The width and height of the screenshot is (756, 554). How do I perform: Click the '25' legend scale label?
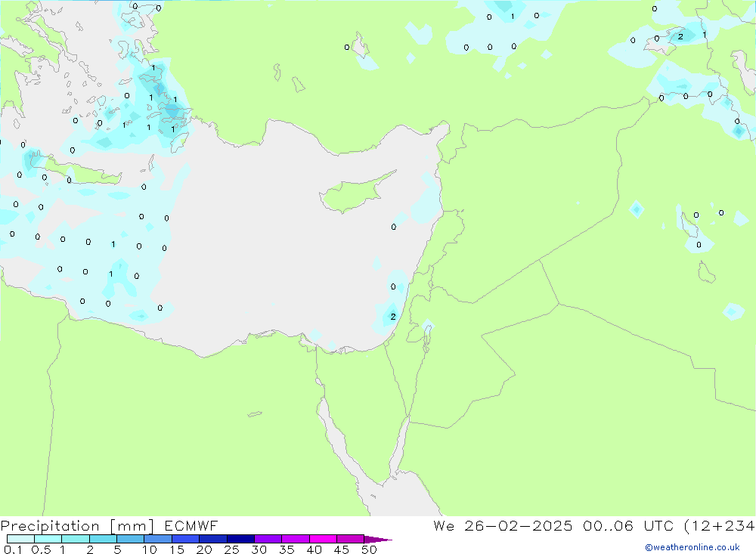point(231,549)
